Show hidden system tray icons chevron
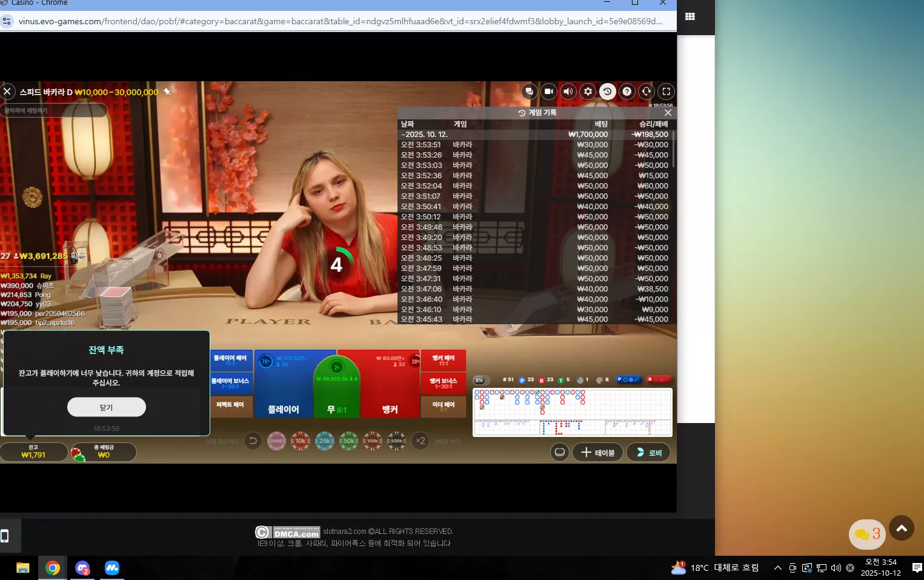The width and height of the screenshot is (924, 580). point(777,568)
